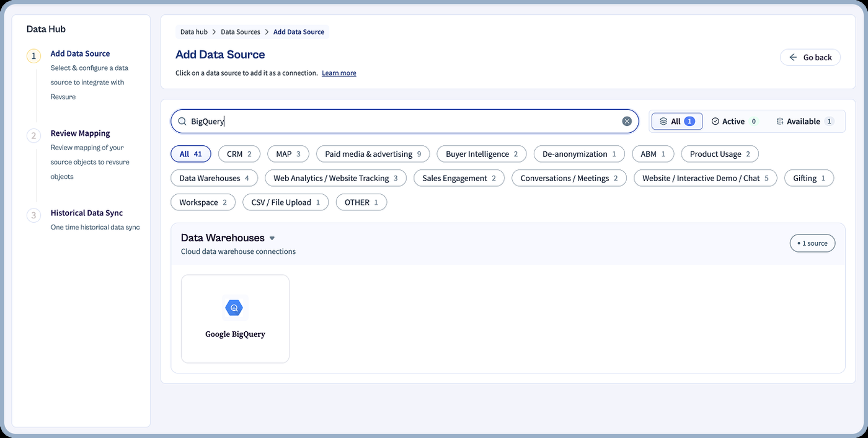Viewport: 868px width, 438px height.
Task: Click the Data Hub sidebar title
Action: point(46,29)
